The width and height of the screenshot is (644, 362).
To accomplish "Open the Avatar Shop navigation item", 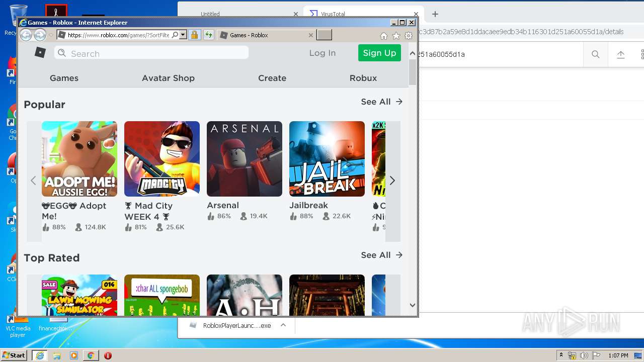I will (x=168, y=78).
